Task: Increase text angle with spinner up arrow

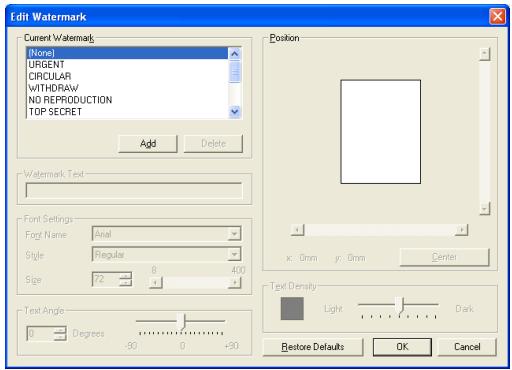Action: (x=60, y=330)
